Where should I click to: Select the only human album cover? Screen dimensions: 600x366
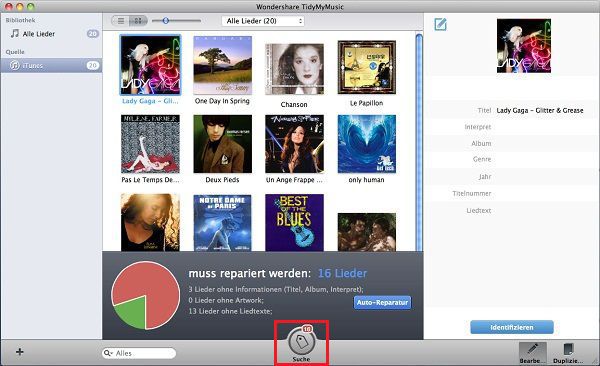[x=367, y=144]
